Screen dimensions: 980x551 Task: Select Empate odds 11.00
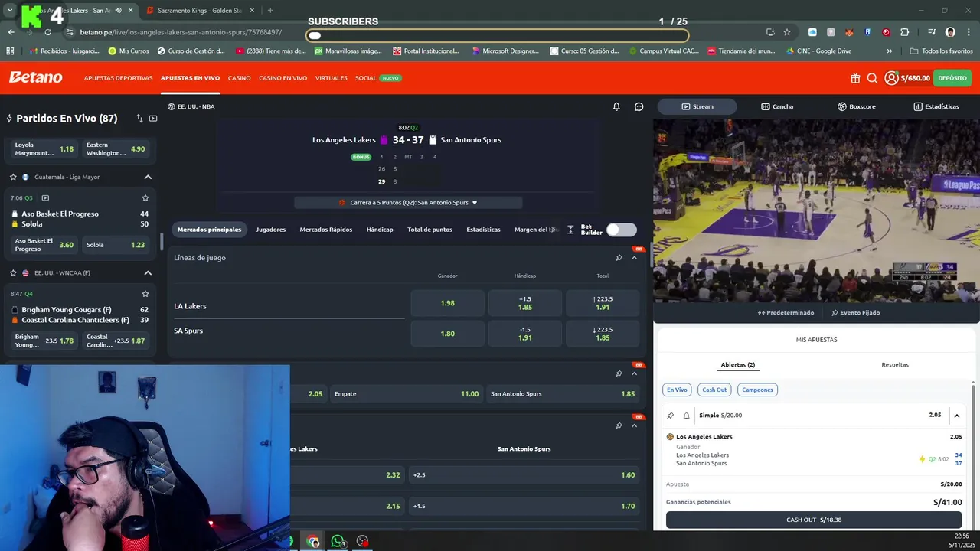(x=407, y=394)
